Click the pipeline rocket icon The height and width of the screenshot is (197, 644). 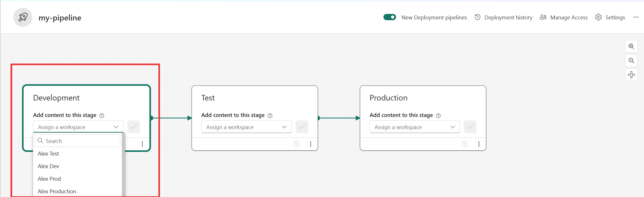coord(23,17)
